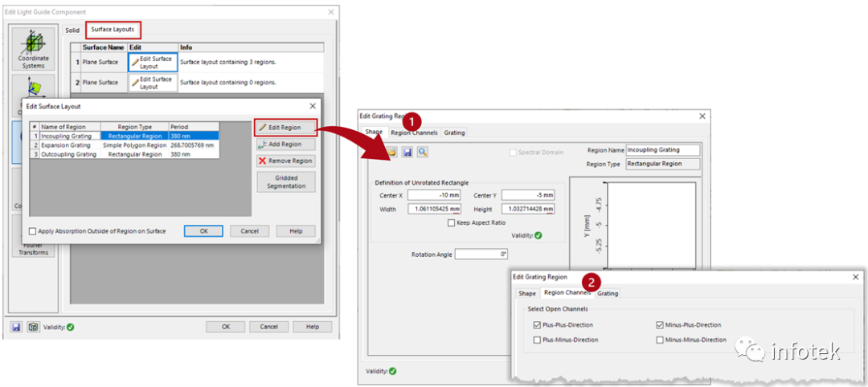This screenshot has width=868, height=387.
Task: Click the green validity checkmark in Light Guide Component footer
Action: pyautogui.click(x=70, y=327)
